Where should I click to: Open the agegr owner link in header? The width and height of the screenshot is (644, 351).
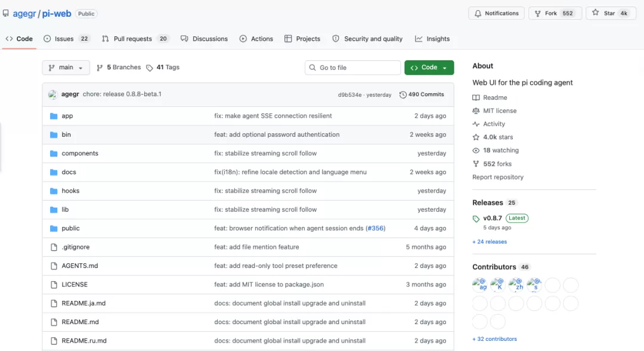[24, 14]
